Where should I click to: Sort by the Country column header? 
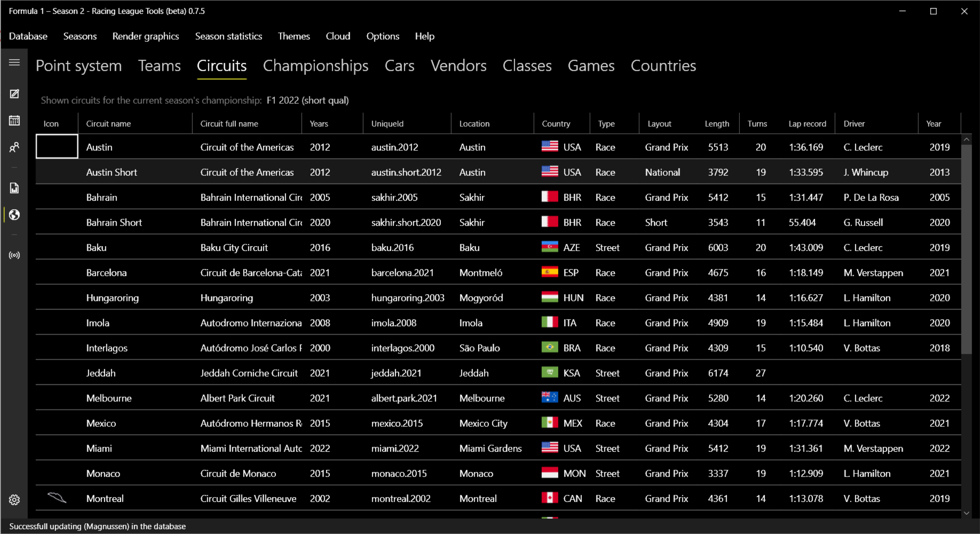[x=562, y=124]
